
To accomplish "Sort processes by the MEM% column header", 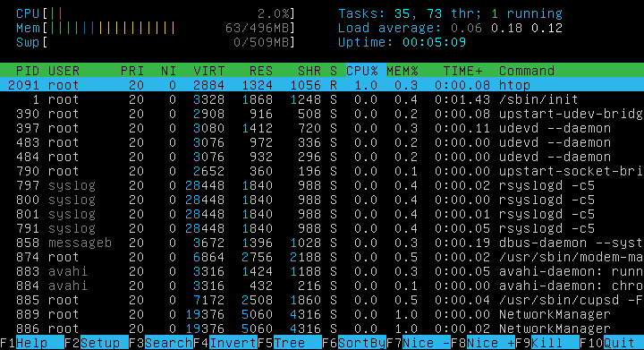I will click(402, 71).
